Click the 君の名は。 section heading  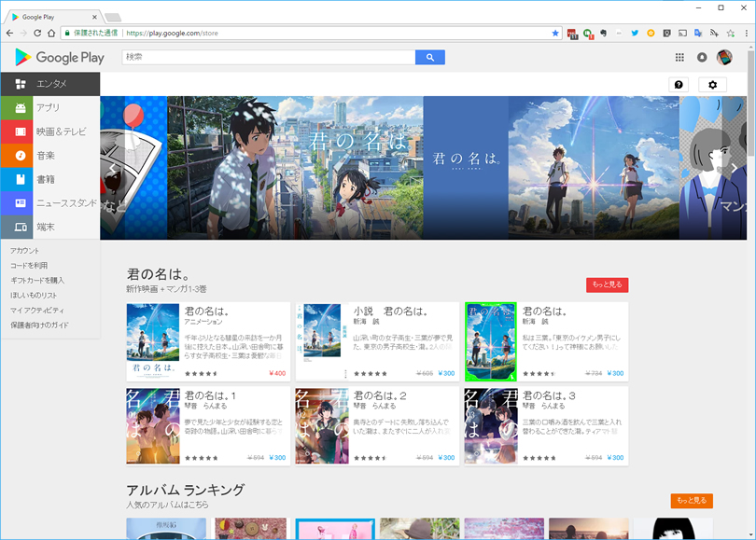[158, 274]
